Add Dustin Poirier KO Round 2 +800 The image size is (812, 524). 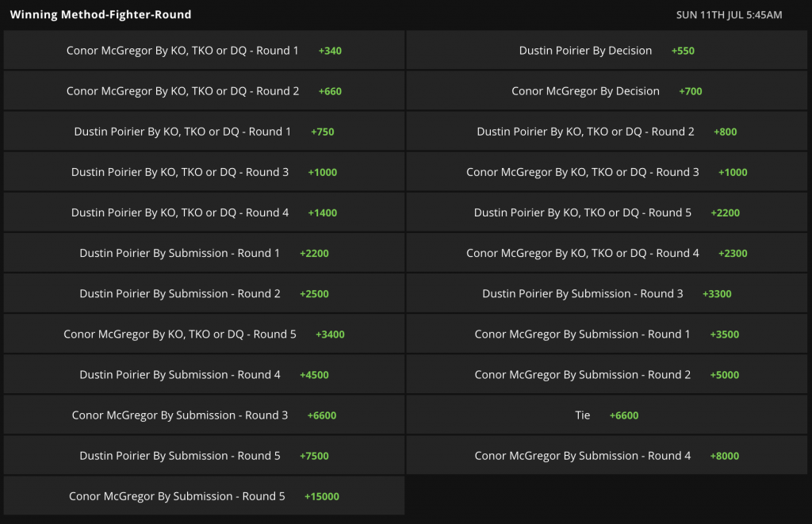(607, 132)
